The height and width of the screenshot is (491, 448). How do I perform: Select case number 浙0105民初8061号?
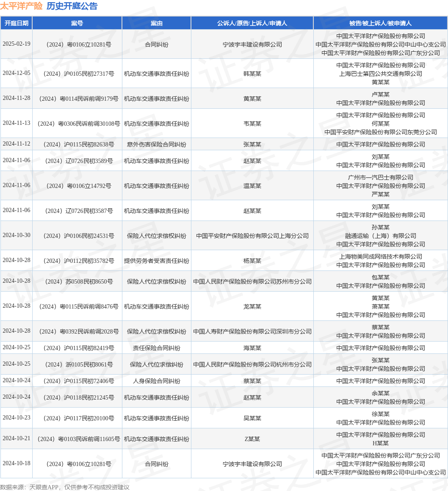pyautogui.click(x=89, y=365)
